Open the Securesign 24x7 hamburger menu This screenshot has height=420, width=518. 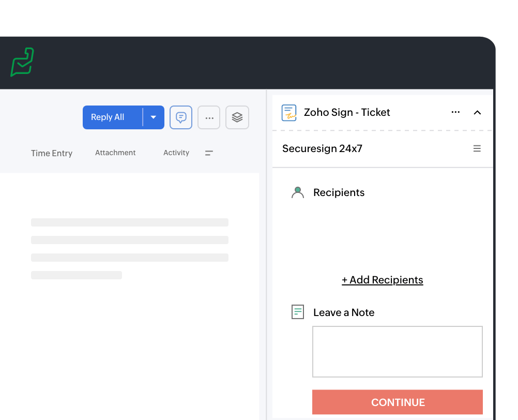[477, 148]
